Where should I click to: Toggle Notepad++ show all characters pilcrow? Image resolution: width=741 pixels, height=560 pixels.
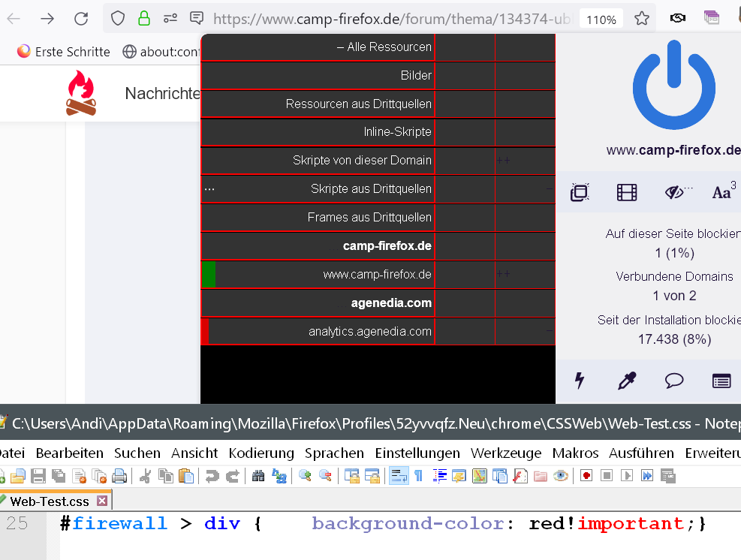click(419, 476)
